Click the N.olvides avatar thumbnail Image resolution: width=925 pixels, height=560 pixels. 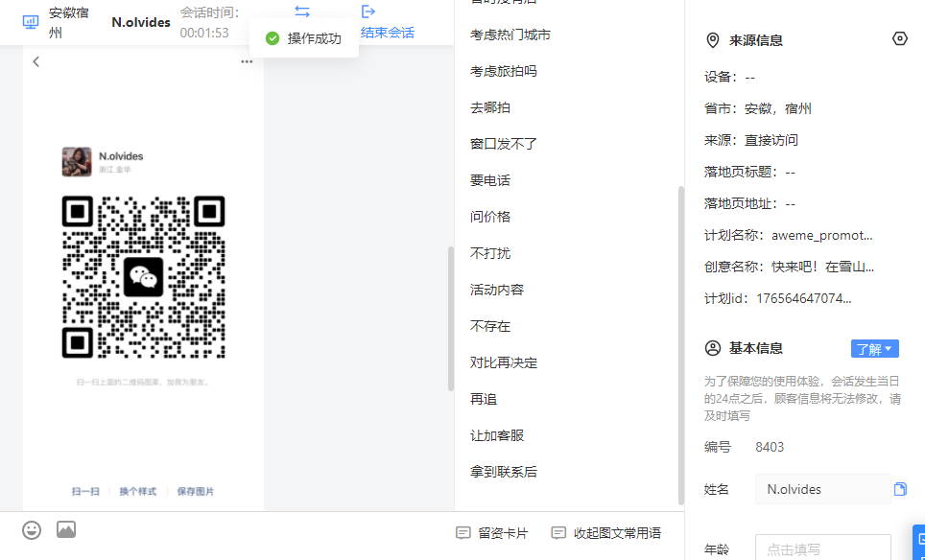[x=77, y=162]
